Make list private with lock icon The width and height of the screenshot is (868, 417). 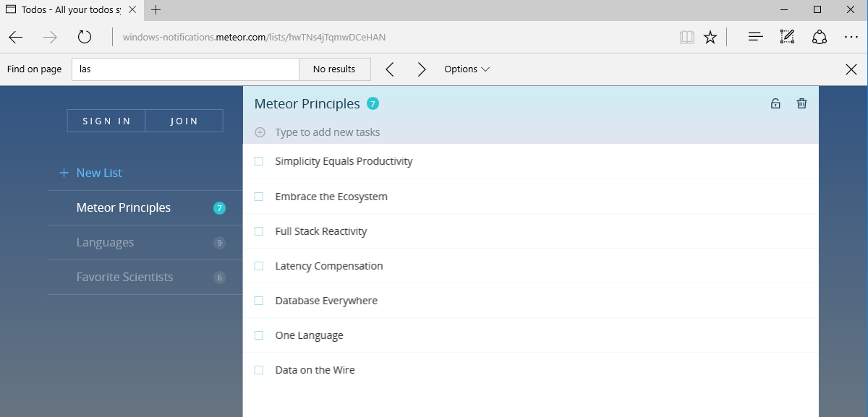pos(775,103)
